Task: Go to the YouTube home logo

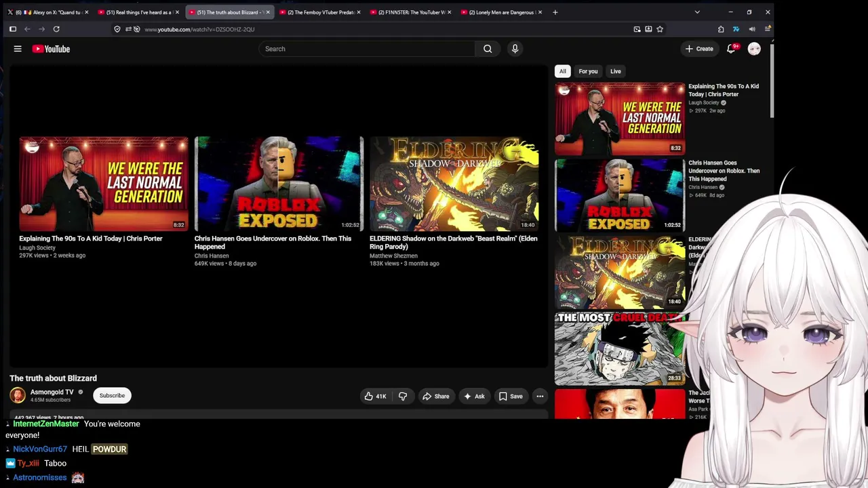Action: pos(51,49)
